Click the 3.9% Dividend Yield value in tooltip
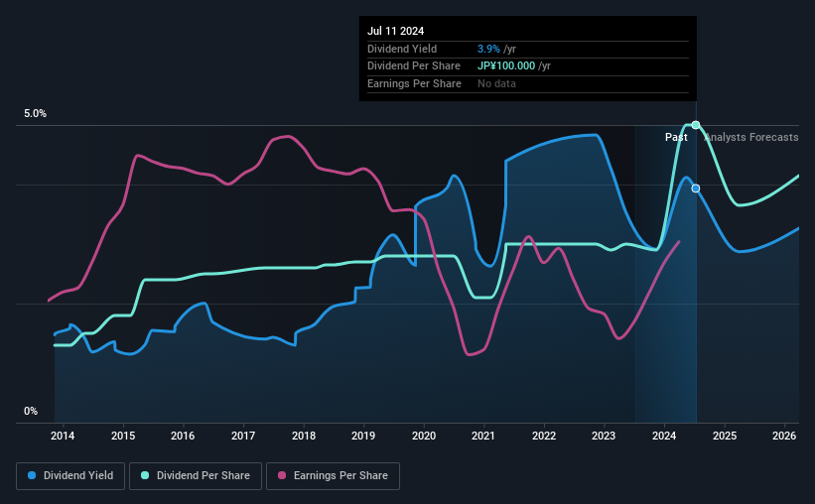The width and height of the screenshot is (815, 504). [488, 49]
